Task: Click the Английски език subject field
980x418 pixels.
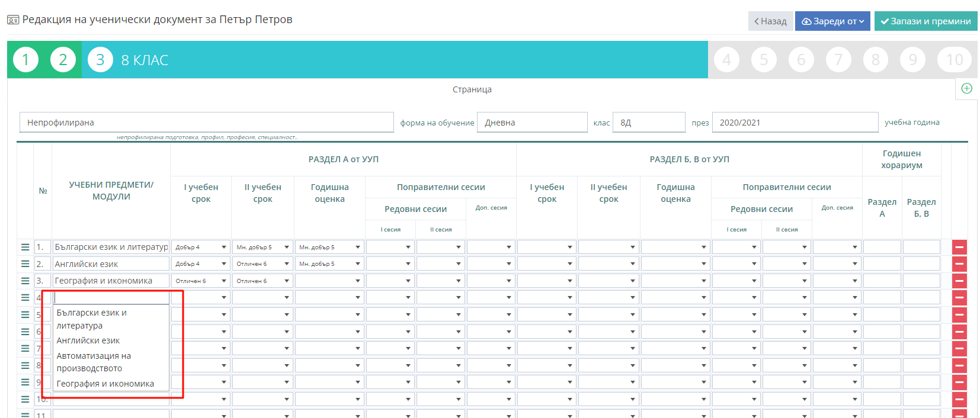Action: point(111,263)
